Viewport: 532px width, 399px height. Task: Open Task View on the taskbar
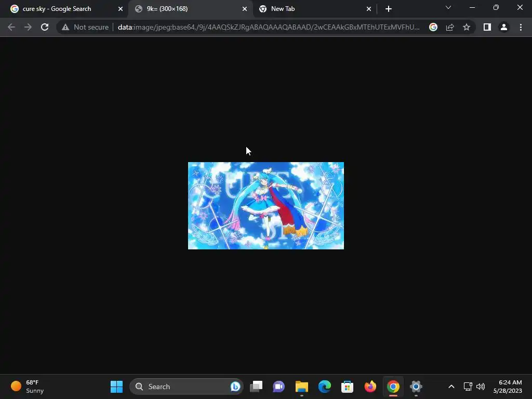pos(256,387)
